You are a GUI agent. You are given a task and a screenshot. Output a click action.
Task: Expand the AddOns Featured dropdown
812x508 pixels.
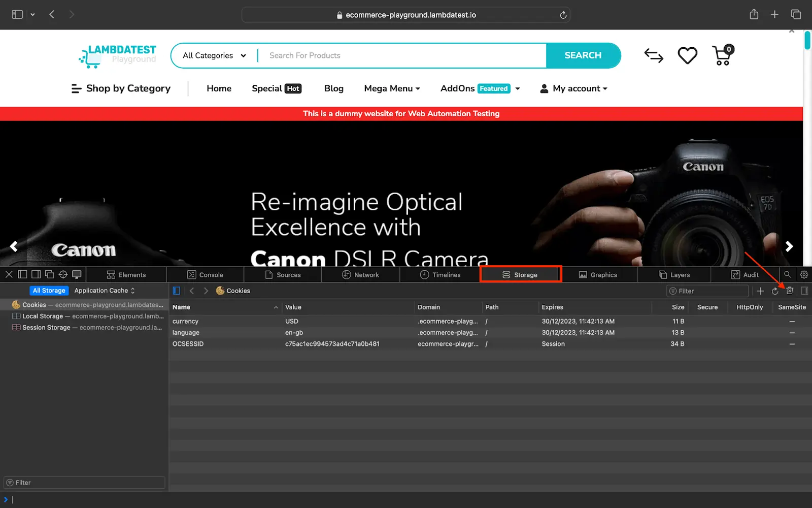[480, 88]
